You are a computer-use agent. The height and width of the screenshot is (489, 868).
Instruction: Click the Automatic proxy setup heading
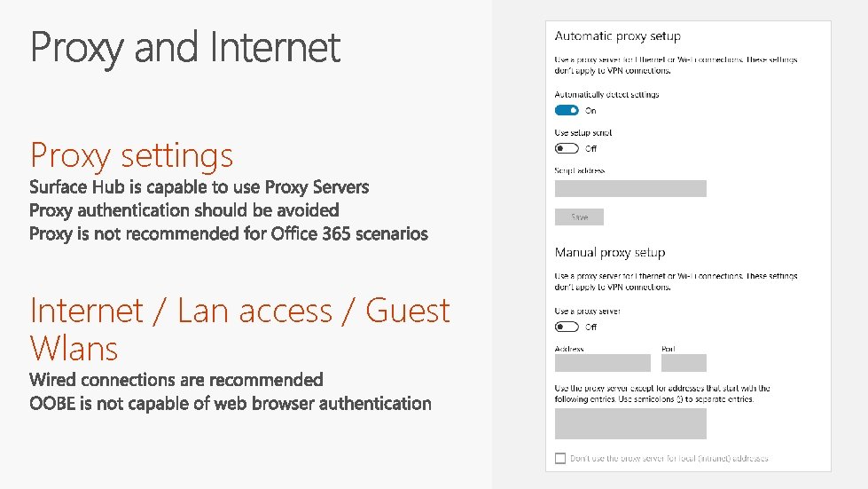(x=617, y=36)
